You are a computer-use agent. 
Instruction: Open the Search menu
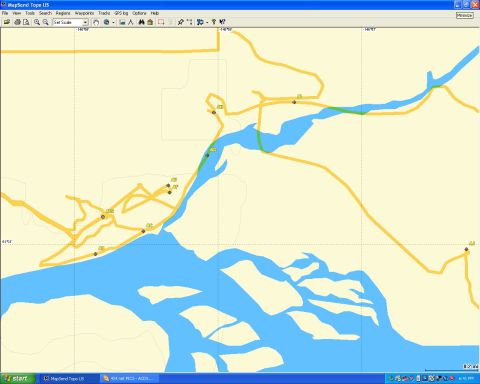click(x=45, y=13)
